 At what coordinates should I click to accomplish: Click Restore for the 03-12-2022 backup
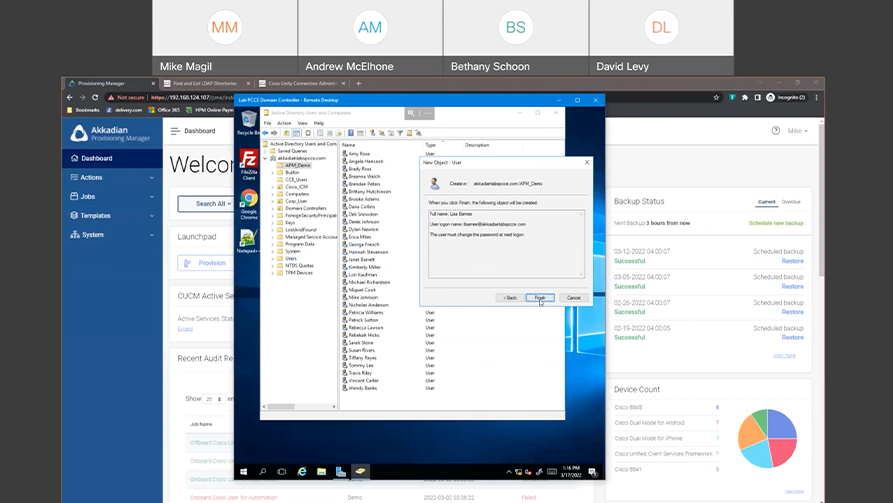click(x=792, y=261)
